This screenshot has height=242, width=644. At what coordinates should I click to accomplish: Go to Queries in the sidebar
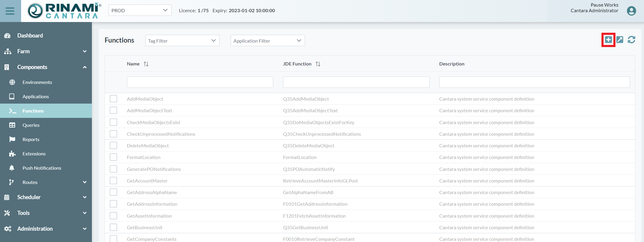(31, 125)
